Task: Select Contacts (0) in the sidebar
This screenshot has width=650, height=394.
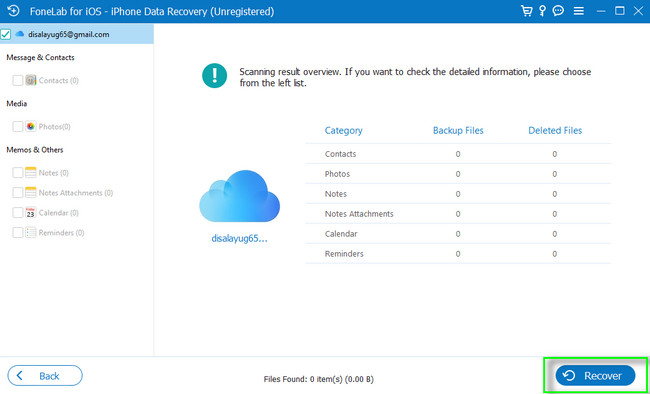Action: [x=58, y=80]
